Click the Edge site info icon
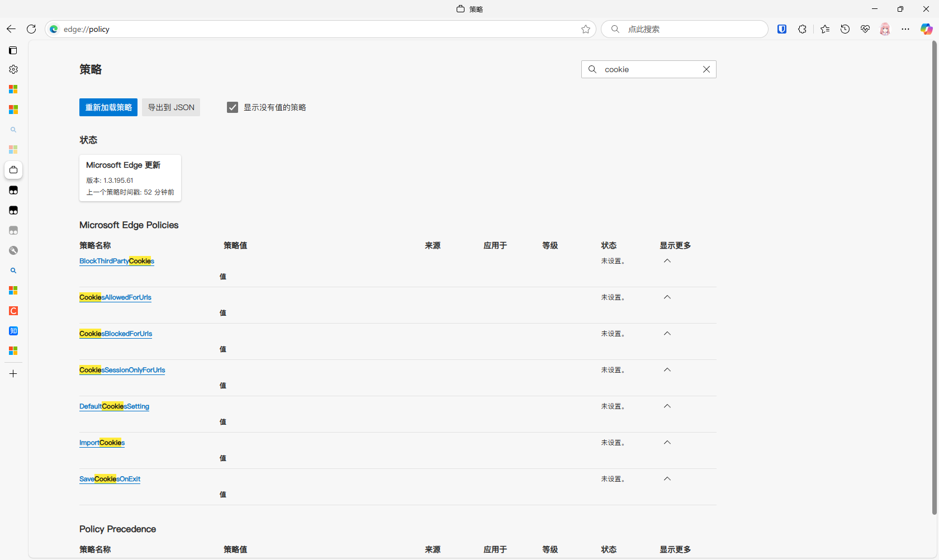939x560 pixels. (54, 29)
